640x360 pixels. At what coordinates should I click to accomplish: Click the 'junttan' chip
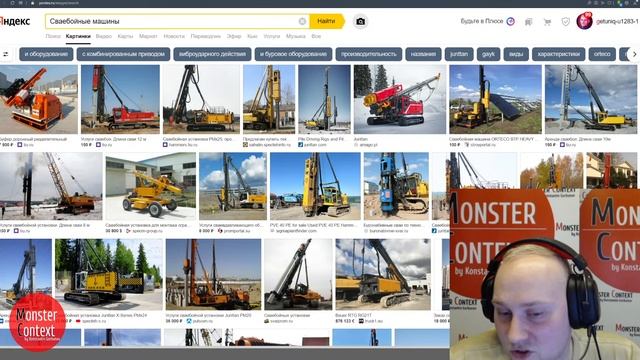tap(459, 54)
